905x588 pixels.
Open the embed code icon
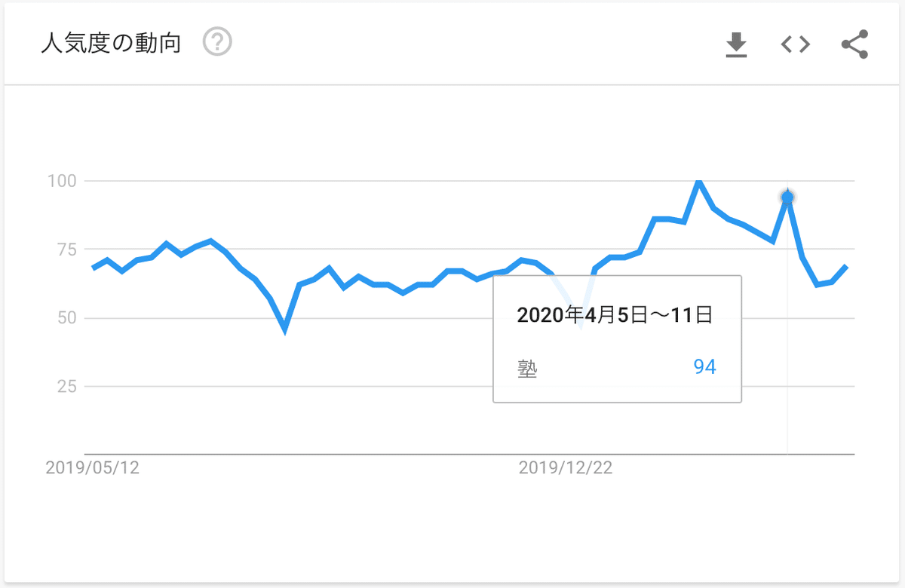click(x=796, y=45)
